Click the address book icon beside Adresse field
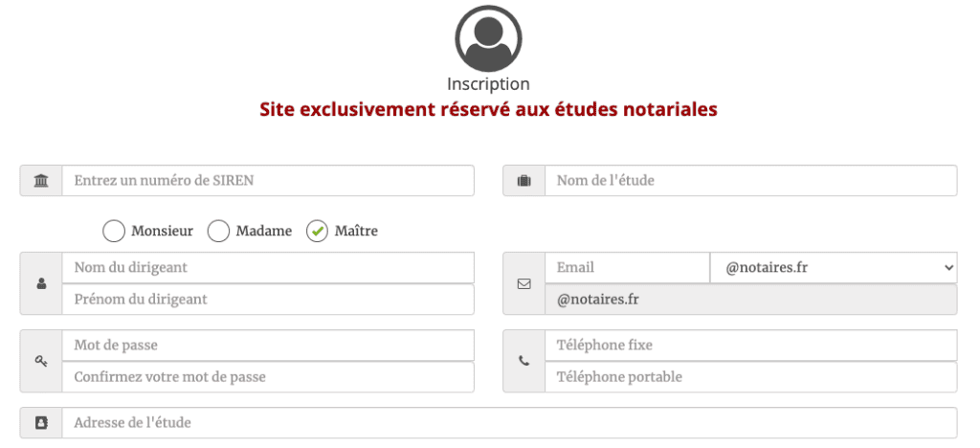This screenshot has height=448, width=980. [41, 422]
